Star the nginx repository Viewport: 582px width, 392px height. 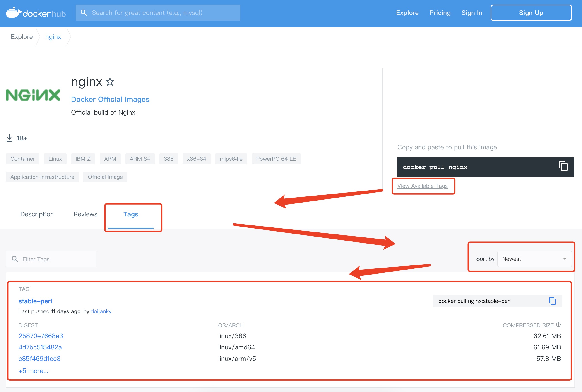(x=110, y=82)
